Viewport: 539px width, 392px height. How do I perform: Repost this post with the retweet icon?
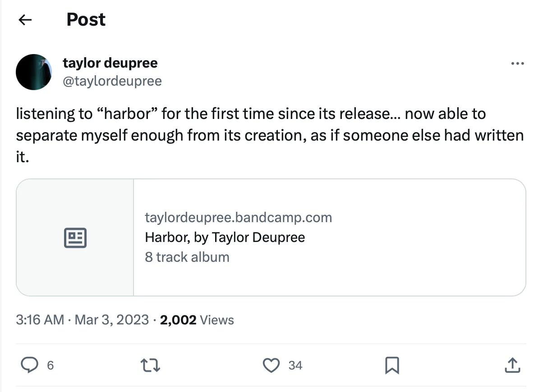tap(151, 365)
